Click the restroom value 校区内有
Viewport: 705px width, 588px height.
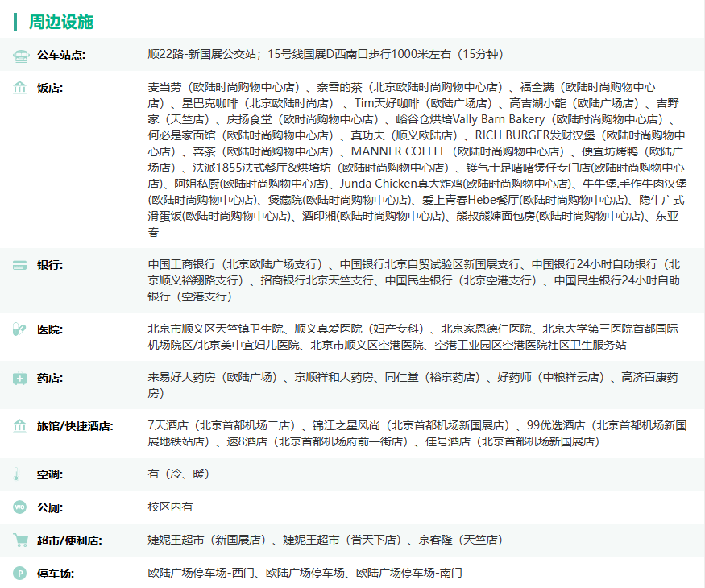[170, 507]
